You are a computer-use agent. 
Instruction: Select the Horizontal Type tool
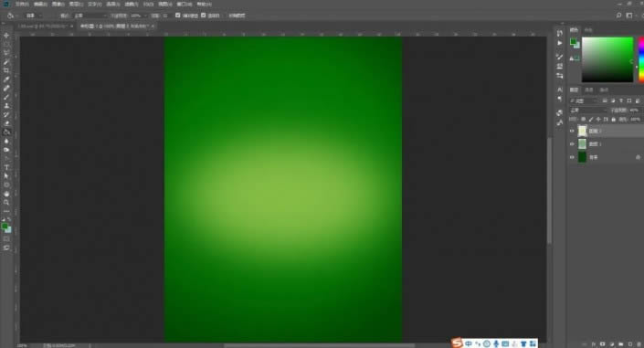pos(6,167)
